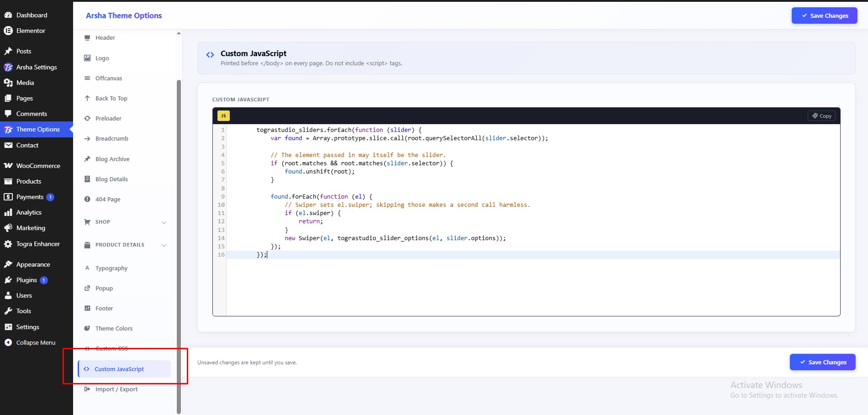Click the Tools wrench icon
868x415 pixels.
pyautogui.click(x=8, y=311)
